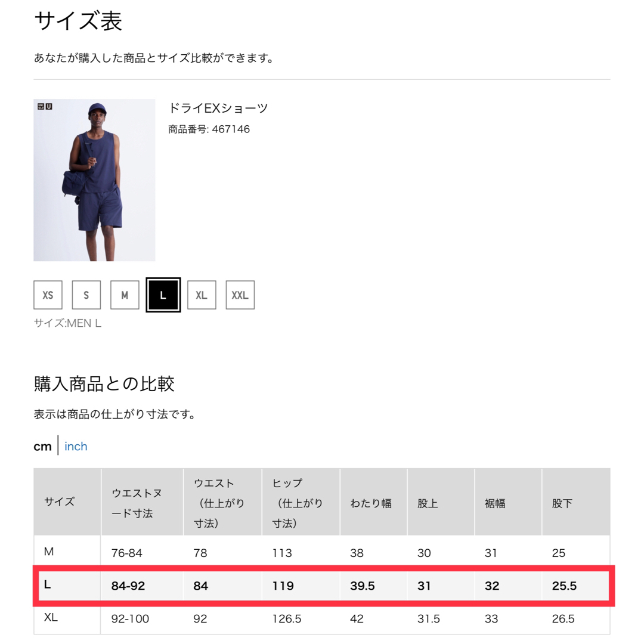Image resolution: width=644 pixels, height=644 pixels.
Task: Click the サイズ column header
Action: [60, 502]
